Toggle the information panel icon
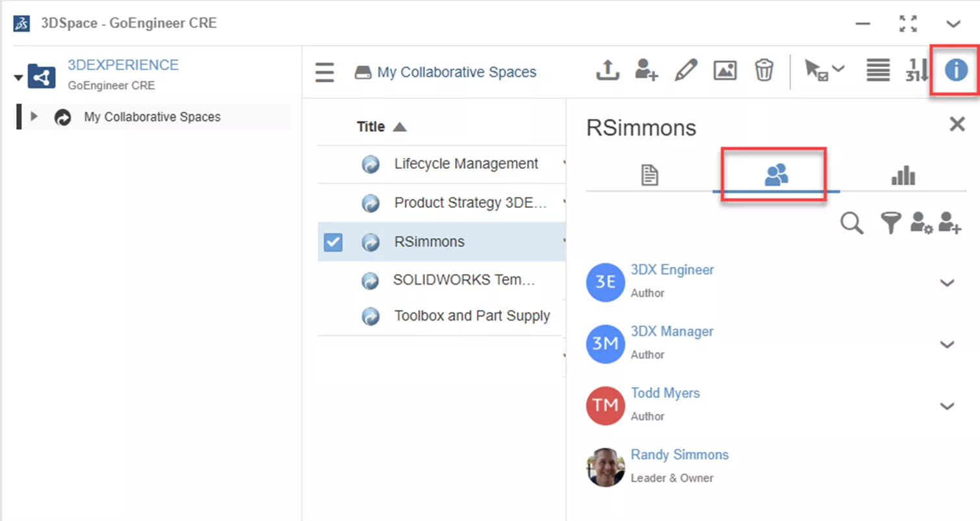The height and width of the screenshot is (521, 980). (955, 70)
